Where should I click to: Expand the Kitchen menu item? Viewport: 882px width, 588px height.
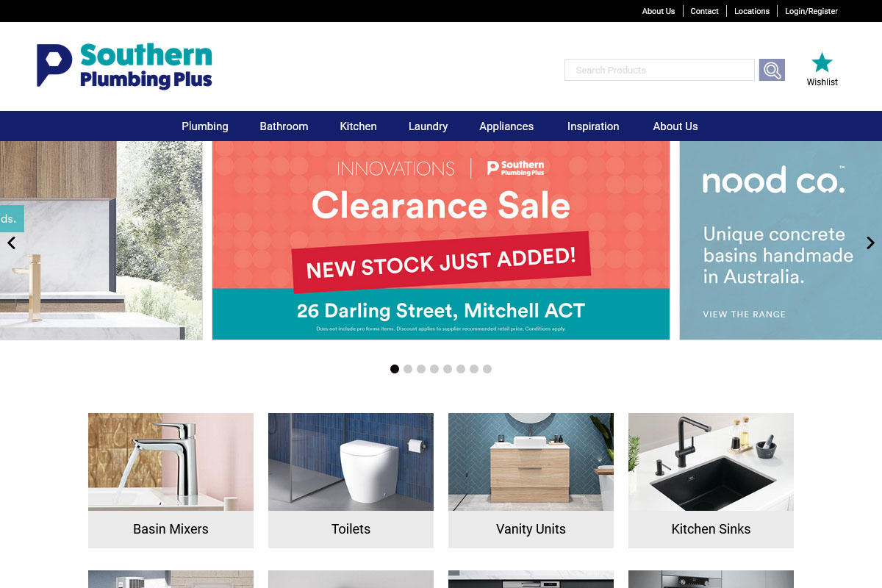pyautogui.click(x=358, y=126)
